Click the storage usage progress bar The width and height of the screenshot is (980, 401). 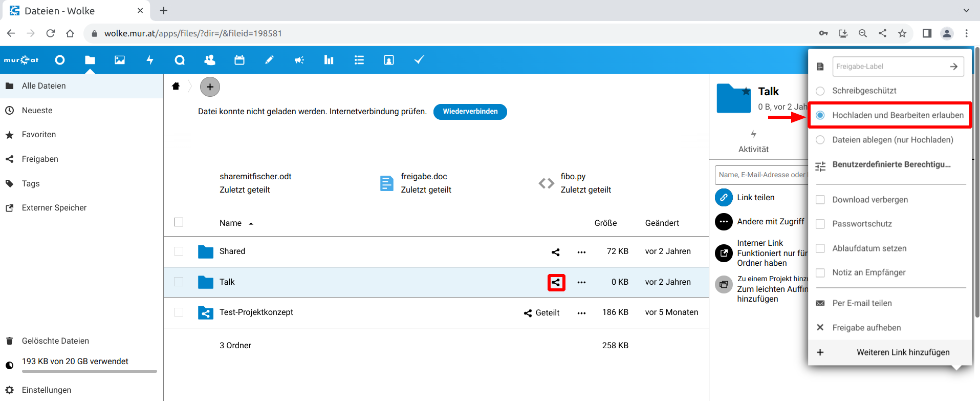[x=90, y=371]
